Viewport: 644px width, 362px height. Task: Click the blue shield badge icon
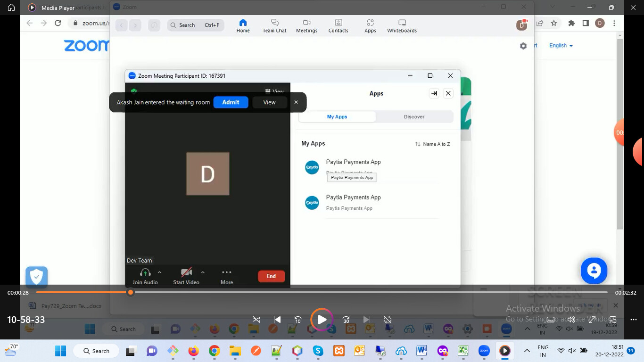[36, 277]
